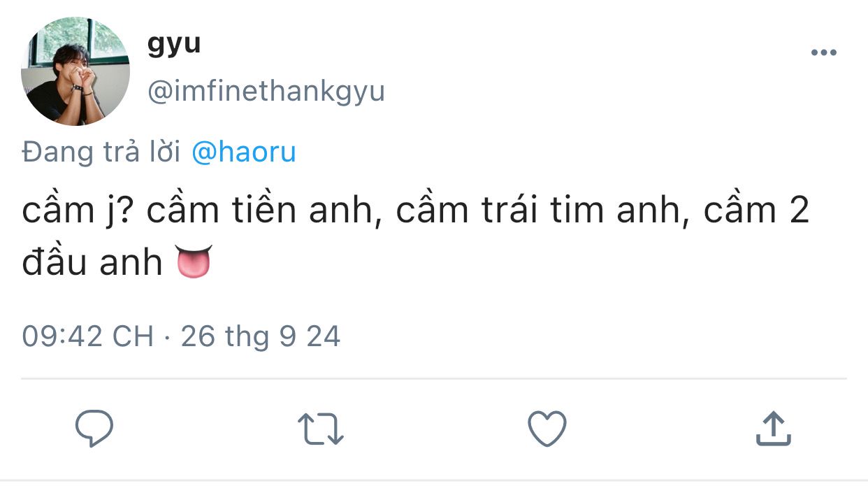The height and width of the screenshot is (493, 868).
Task: Open the @imfinethankgyu handle
Action: click(x=266, y=92)
